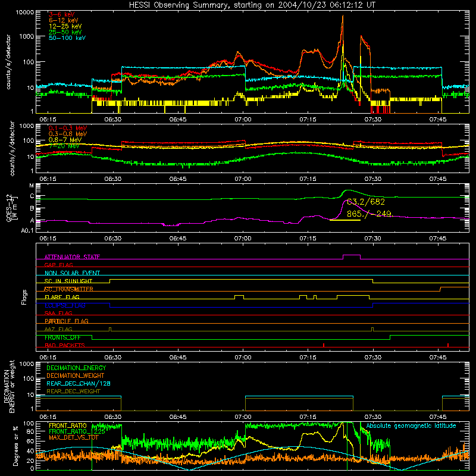Image resolution: width=476 pixels, height=476 pixels.
Task: Click the 0.1-0.3 MeV legend label
Action: coord(68,128)
